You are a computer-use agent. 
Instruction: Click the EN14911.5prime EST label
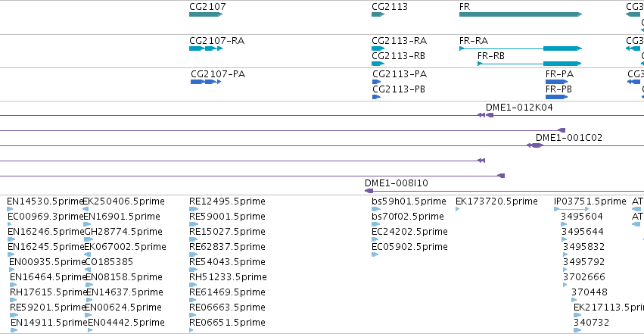click(x=49, y=323)
